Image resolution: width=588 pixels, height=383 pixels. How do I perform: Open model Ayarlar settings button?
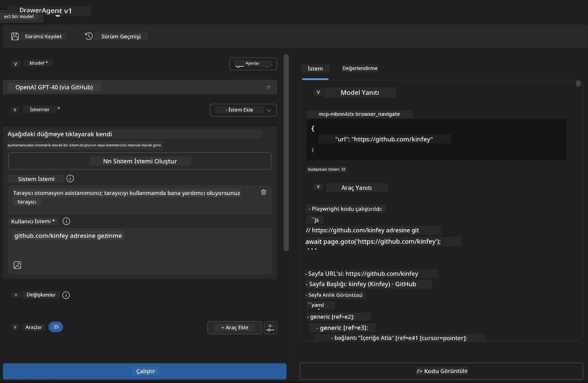point(253,64)
